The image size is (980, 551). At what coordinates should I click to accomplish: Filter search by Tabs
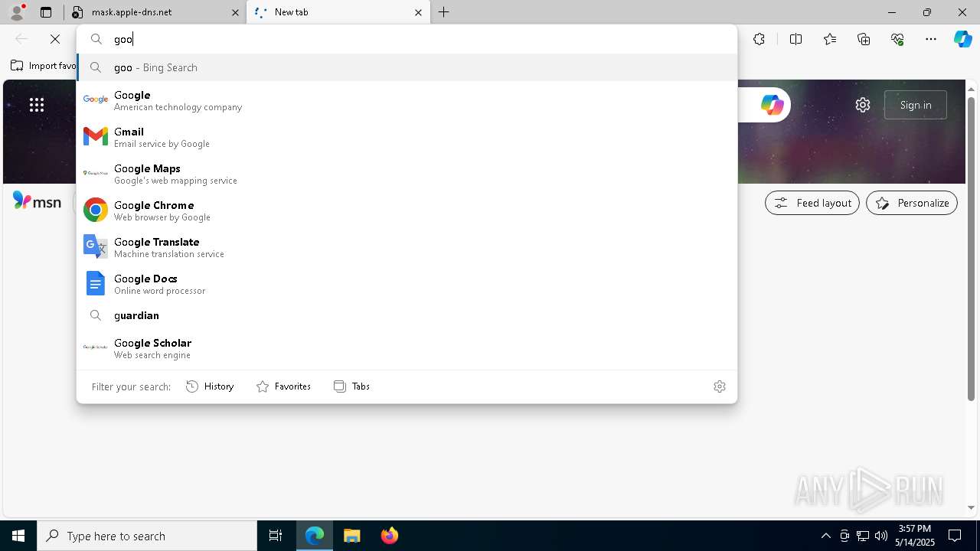(x=352, y=386)
